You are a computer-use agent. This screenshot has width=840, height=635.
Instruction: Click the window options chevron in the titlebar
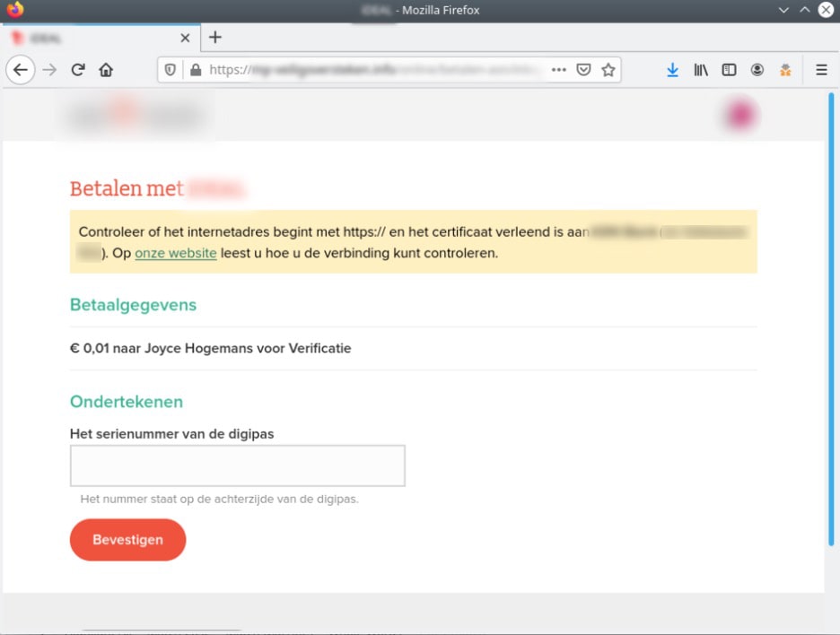point(783,10)
